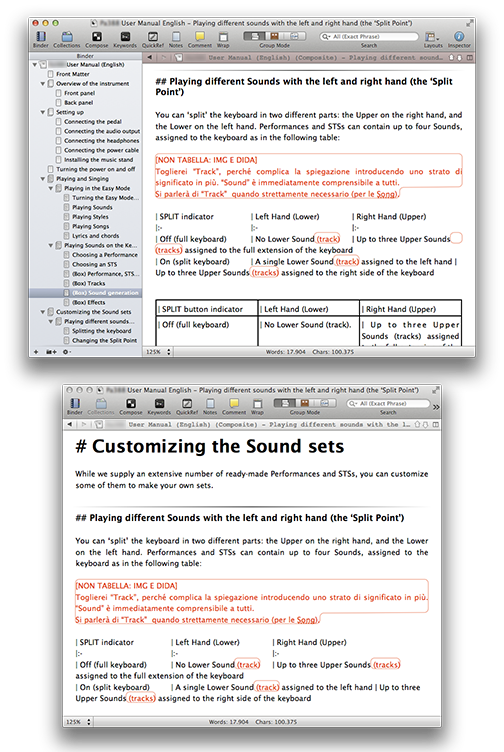504x752 pixels.
Task: Select Installing the music stand document
Action: click(98, 160)
